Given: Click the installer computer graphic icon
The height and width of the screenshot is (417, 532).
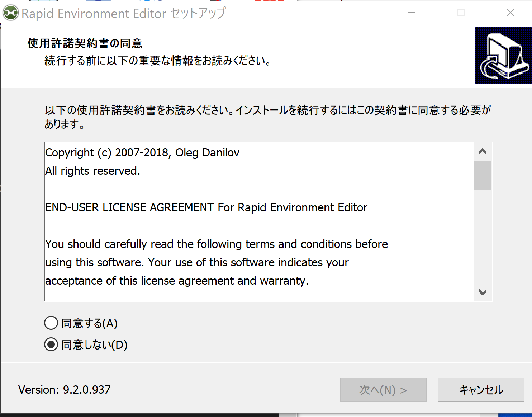Looking at the screenshot, I should (x=504, y=56).
